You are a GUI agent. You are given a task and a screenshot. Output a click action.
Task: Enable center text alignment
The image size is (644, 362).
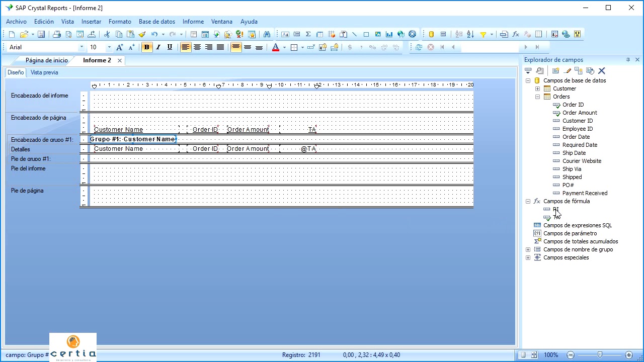click(198, 47)
